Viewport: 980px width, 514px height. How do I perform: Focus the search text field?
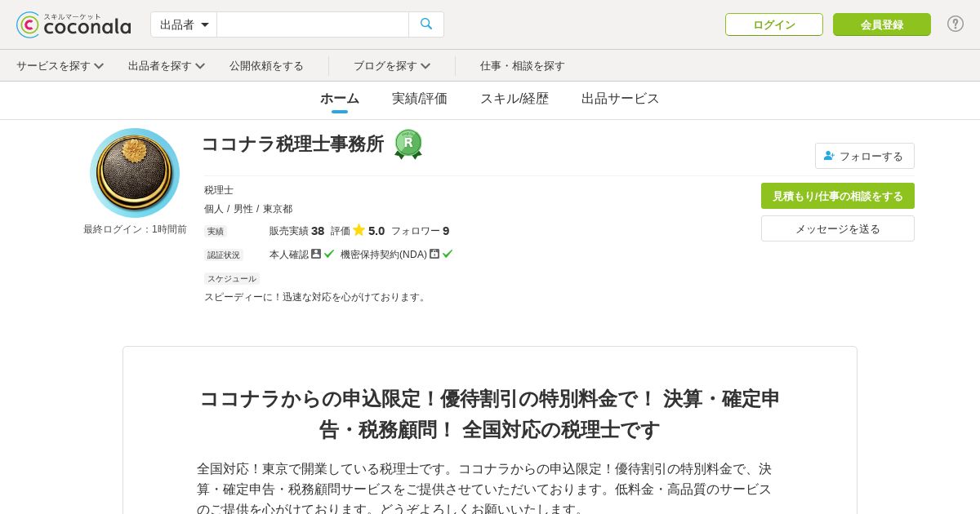(x=313, y=24)
